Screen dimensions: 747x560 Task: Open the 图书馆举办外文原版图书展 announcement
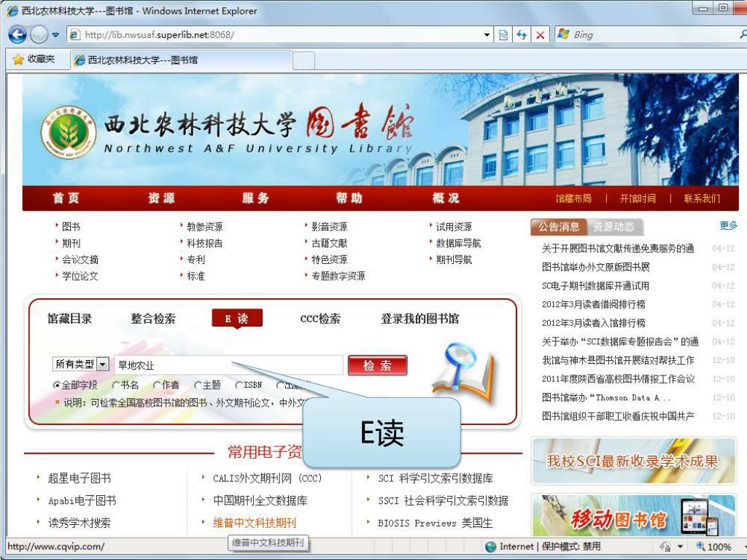(595, 267)
